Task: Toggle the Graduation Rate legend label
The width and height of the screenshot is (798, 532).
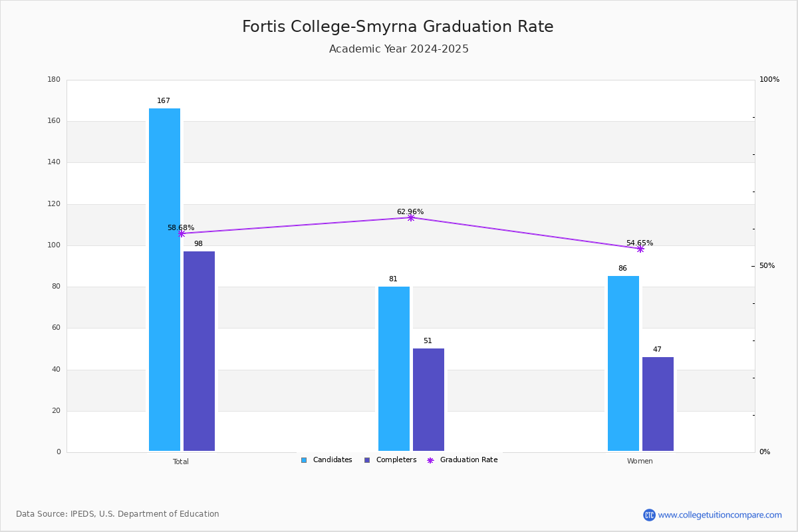Action: click(469, 460)
